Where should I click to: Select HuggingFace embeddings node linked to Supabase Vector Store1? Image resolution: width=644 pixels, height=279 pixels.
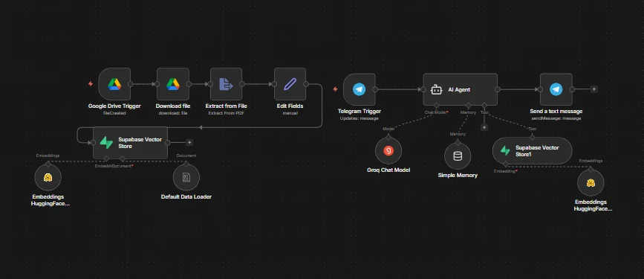click(591, 183)
